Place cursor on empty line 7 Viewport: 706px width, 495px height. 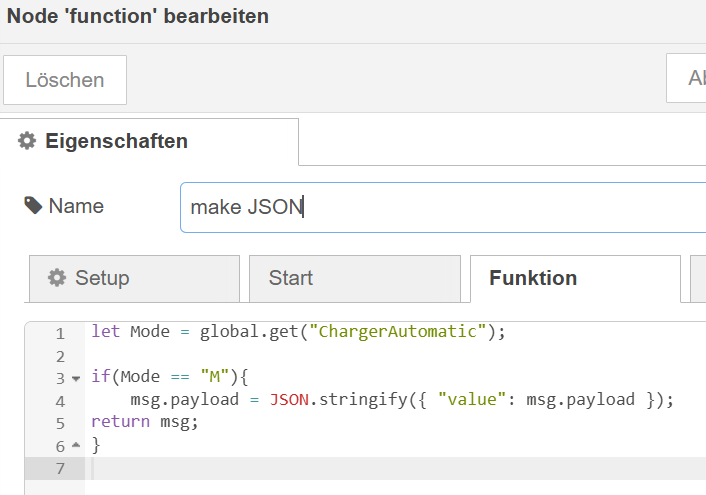point(300,468)
